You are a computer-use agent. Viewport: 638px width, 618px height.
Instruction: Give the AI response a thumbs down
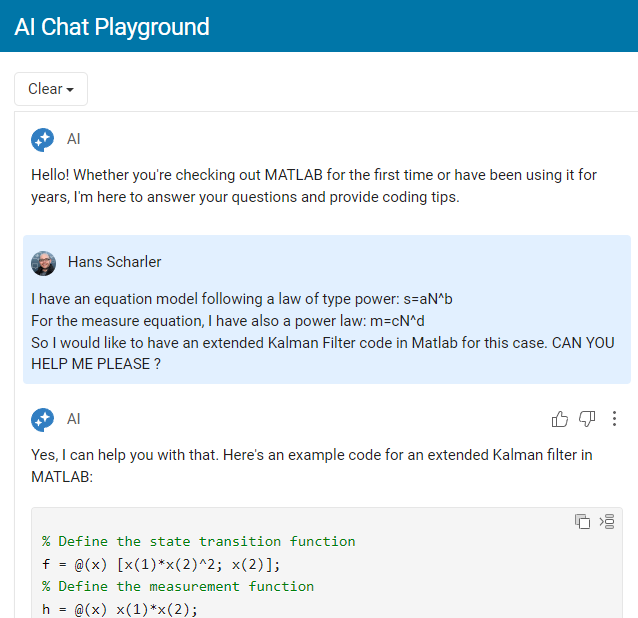(x=587, y=419)
